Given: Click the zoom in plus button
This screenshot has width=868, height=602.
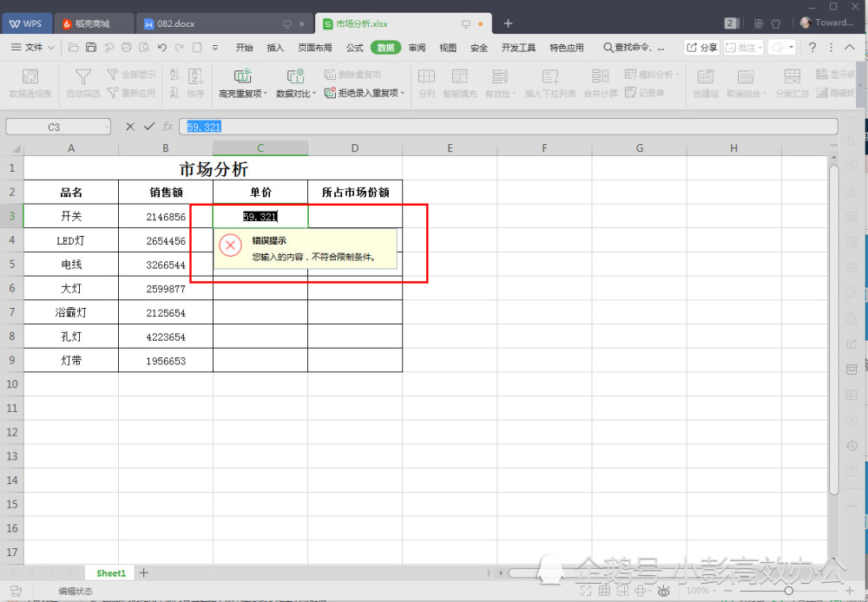Looking at the screenshot, I should tap(849, 592).
